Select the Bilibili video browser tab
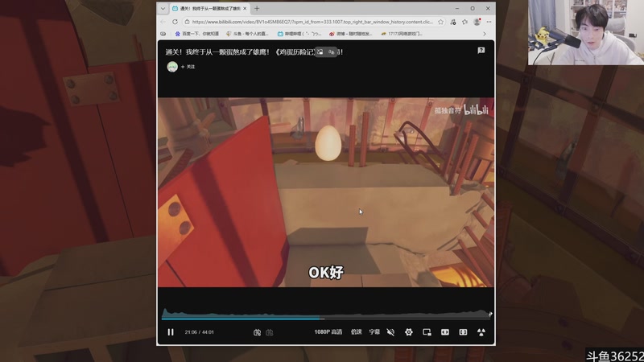Viewport: 644px width, 362px height. point(208,8)
